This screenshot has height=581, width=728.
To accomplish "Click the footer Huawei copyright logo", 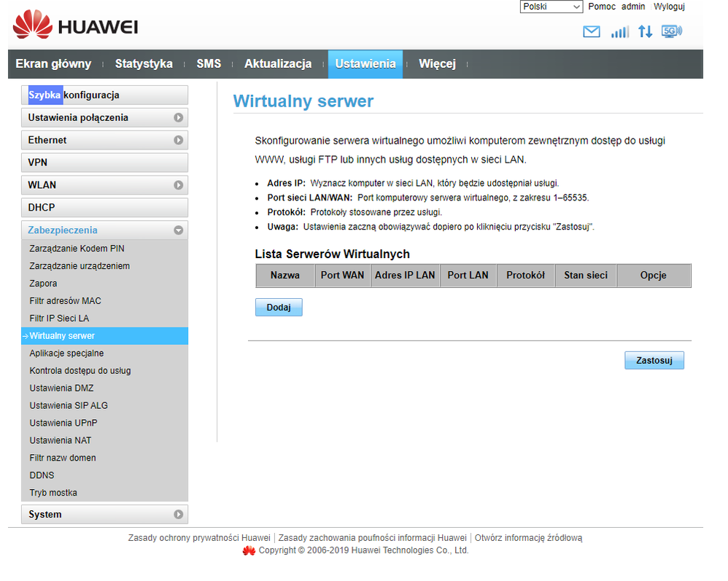I will point(249,551).
